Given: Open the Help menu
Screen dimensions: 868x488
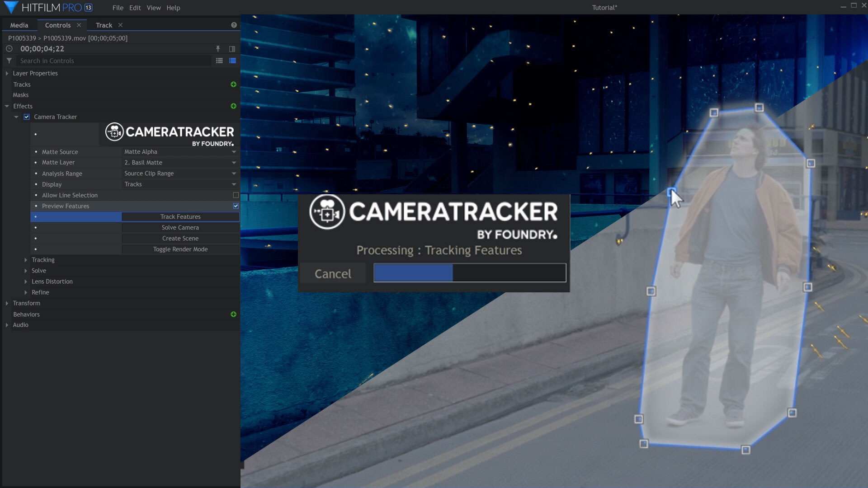Looking at the screenshot, I should tap(173, 8).
